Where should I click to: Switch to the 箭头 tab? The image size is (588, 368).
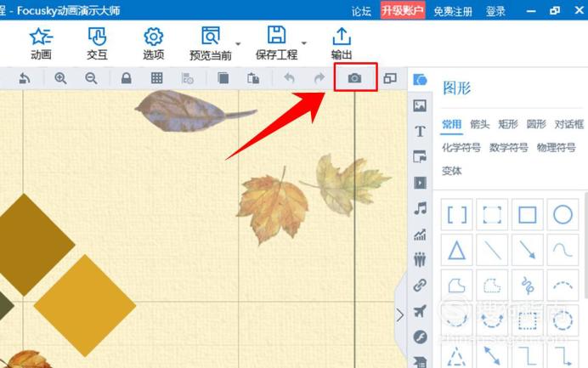click(x=479, y=124)
